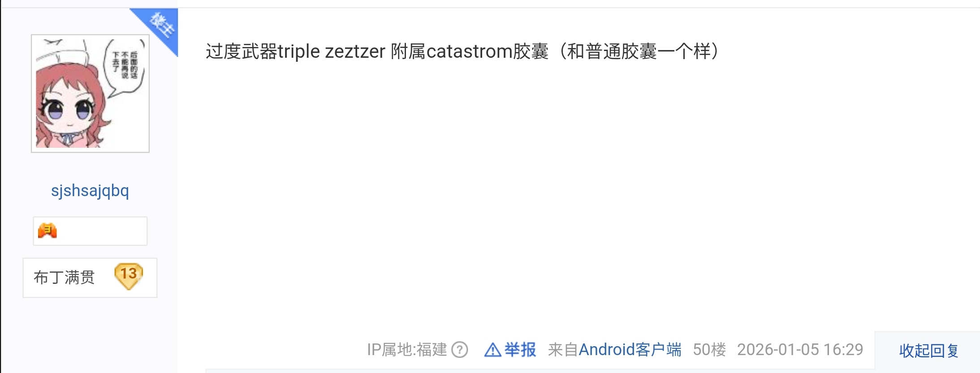Click 过度武器 at the start of the post
Viewport: 980px width, 373px height.
242,51
